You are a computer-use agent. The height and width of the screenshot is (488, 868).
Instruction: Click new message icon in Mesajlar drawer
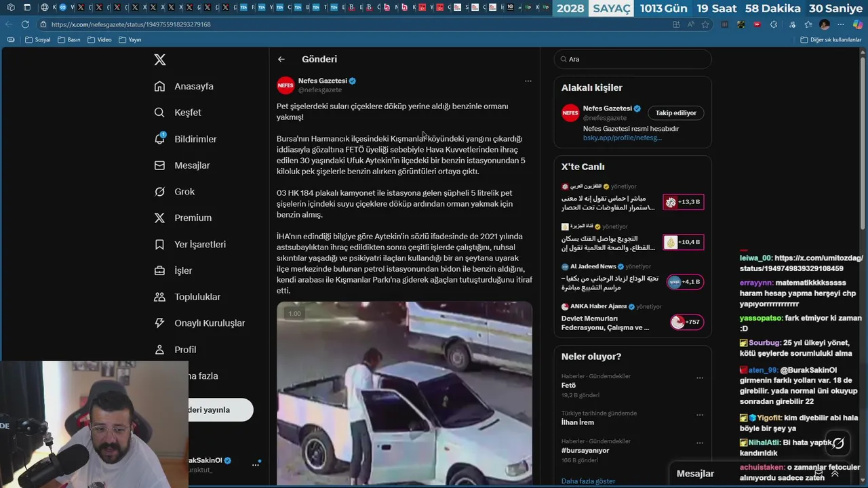[818, 474]
